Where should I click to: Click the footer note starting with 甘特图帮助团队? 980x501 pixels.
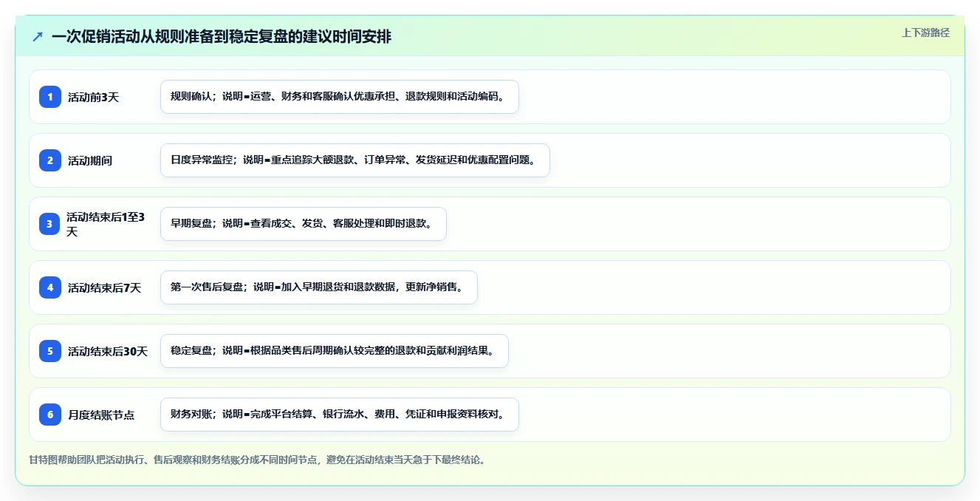[x=257, y=460]
